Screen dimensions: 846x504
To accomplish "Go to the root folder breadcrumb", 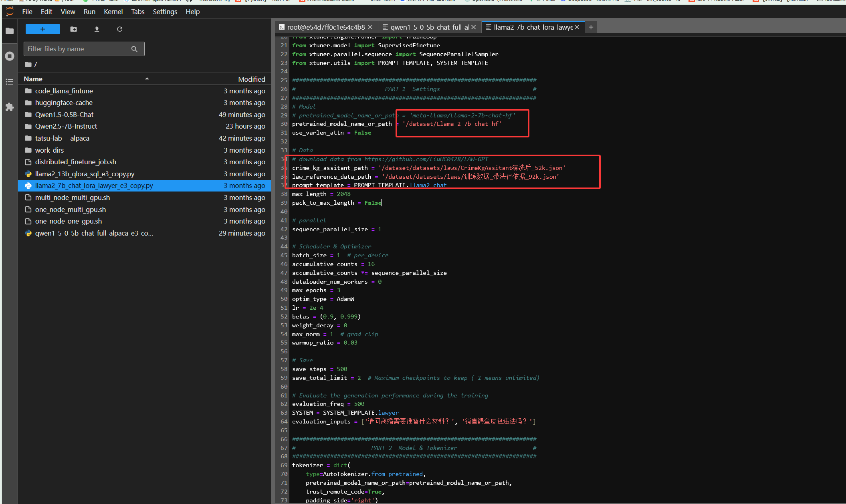I will click(28, 64).
